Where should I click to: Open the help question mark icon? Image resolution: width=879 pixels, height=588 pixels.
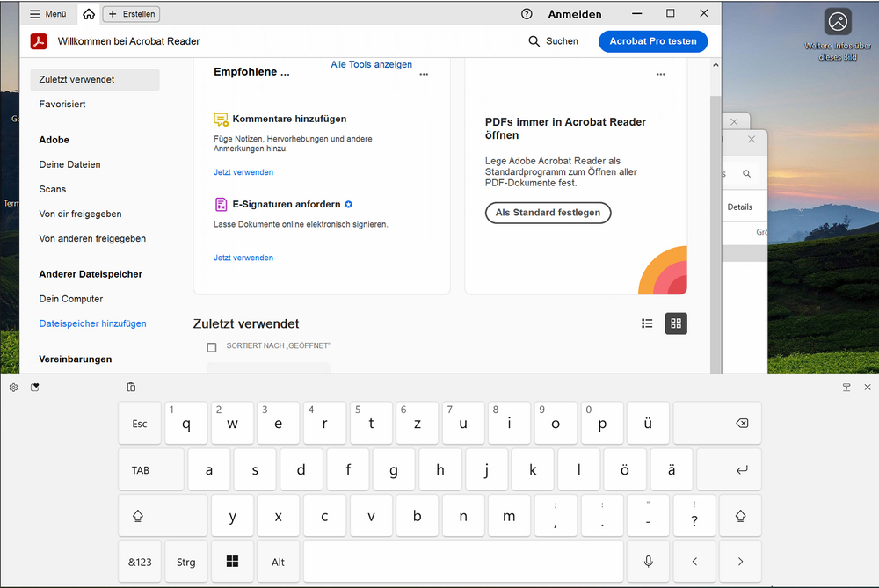[x=527, y=14]
